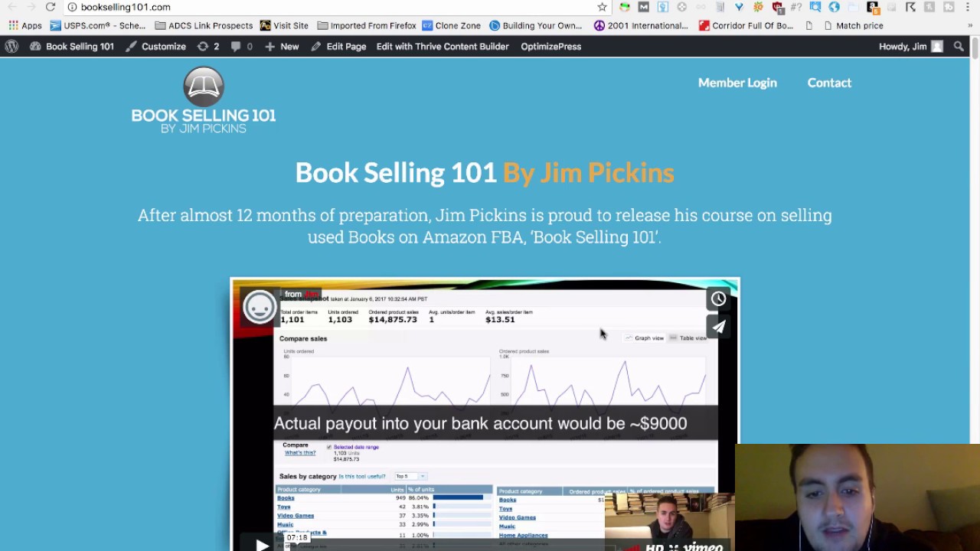
Task: Open the blue globe extension icon
Action: click(x=835, y=7)
